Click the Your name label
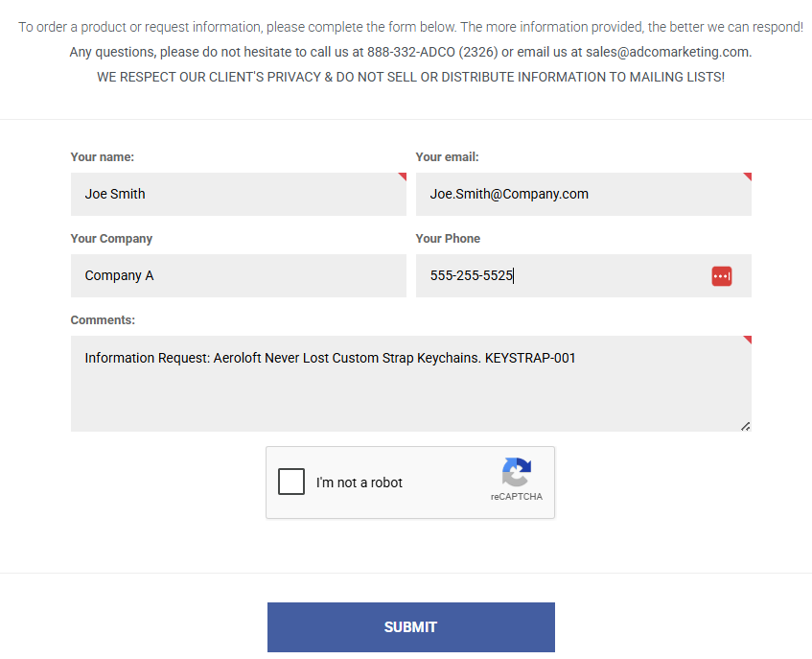This screenshot has width=812, height=659. tap(103, 157)
